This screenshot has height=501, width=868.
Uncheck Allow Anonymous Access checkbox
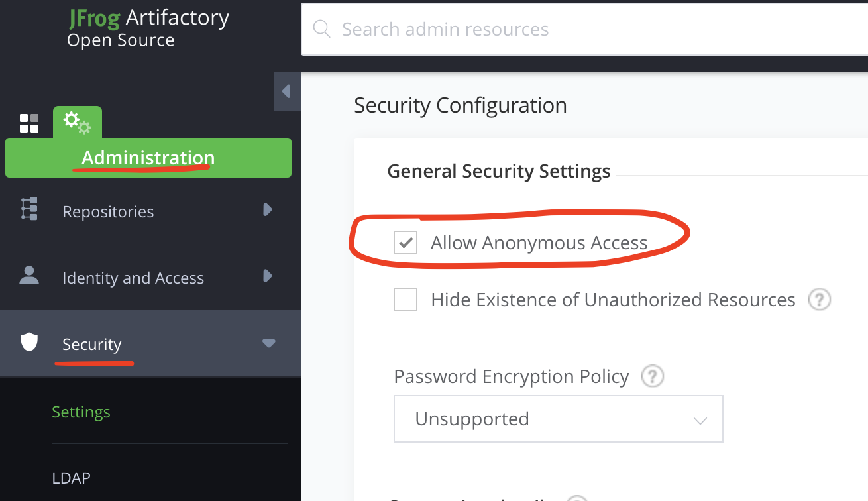(x=406, y=243)
